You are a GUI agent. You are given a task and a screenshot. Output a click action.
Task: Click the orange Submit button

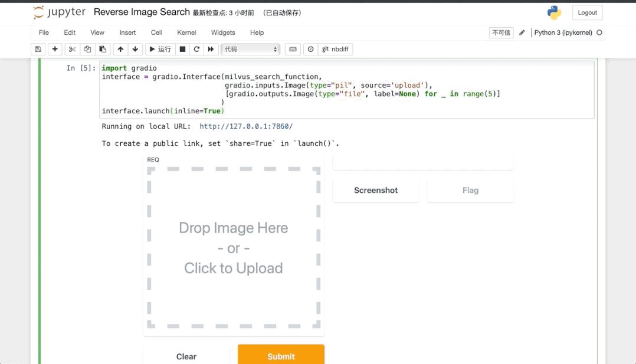coord(281,356)
